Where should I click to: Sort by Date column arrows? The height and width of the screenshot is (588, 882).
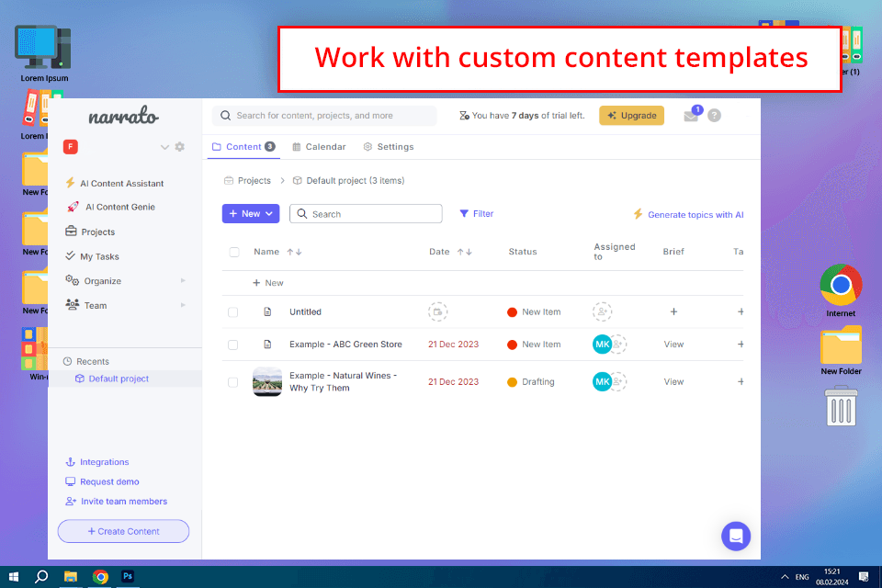[465, 252]
